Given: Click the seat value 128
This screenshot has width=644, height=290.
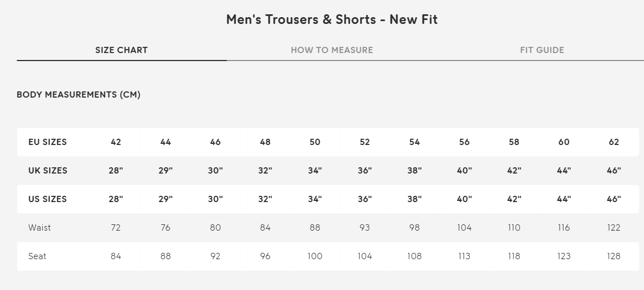Looking at the screenshot, I should pos(614,256).
